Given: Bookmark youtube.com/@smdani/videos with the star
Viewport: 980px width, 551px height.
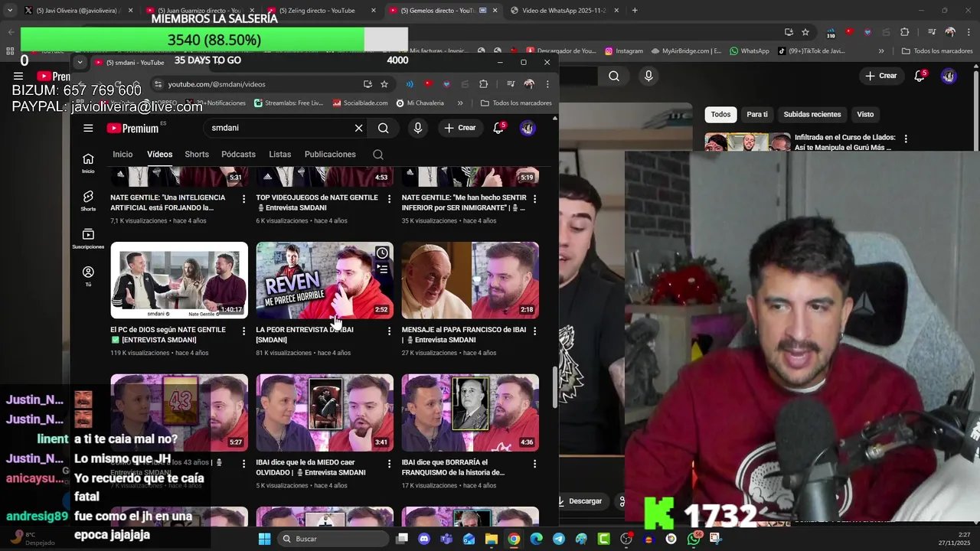Looking at the screenshot, I should pyautogui.click(x=384, y=84).
